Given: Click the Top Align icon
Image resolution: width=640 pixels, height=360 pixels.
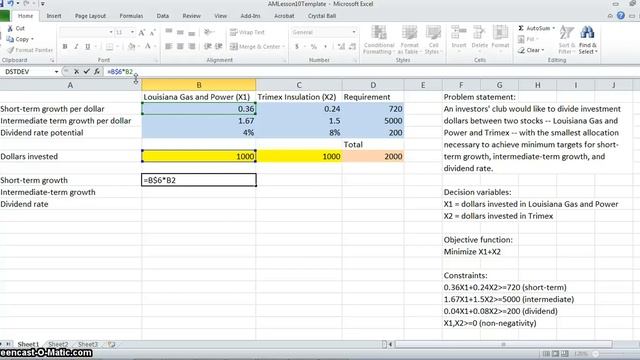Looking at the screenshot, I should (x=169, y=32).
